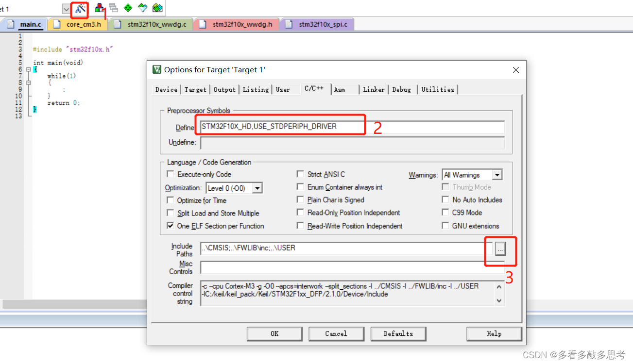
Task: Click the Undefine symbols field
Action: [352, 143]
